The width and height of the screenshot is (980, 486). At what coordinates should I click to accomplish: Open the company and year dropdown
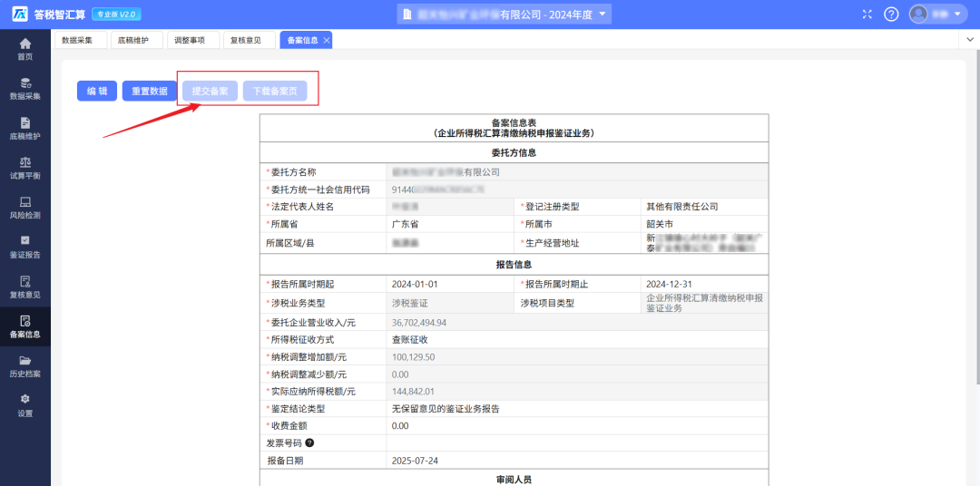point(504,14)
